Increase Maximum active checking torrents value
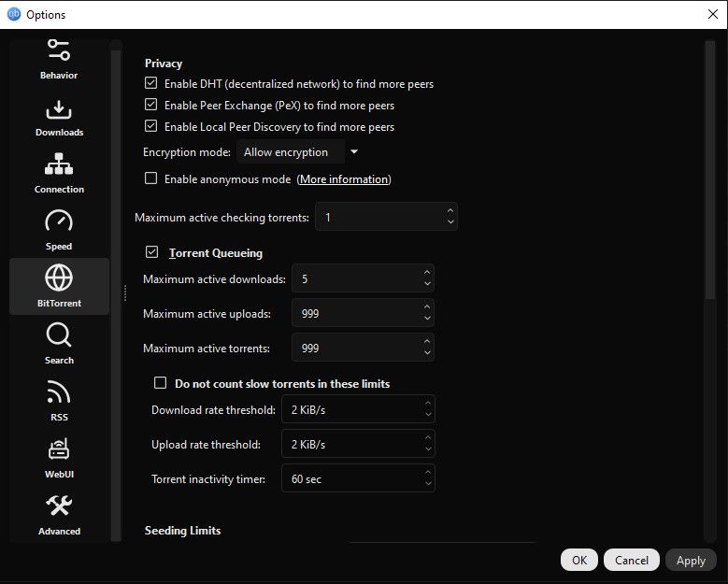Screen dimensions: 728x584 (x=450, y=211)
